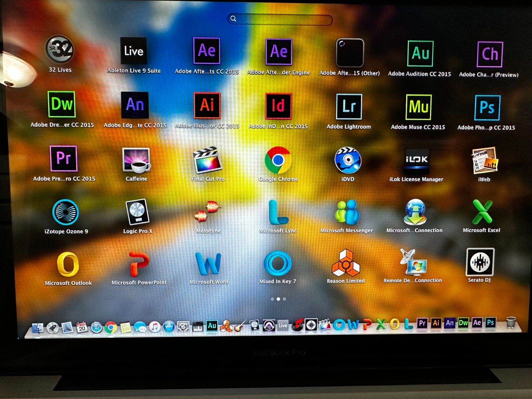Launch Serato DJ from the grid
The width and height of the screenshot is (532, 399).
(480, 262)
